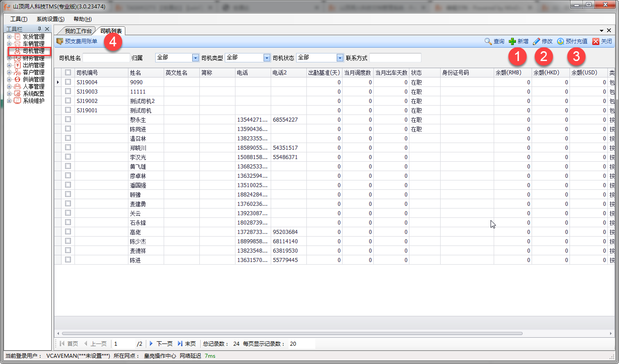Image resolution: width=619 pixels, height=364 pixels.
Task: Click the 修改 pencil edit icon
Action: click(536, 41)
